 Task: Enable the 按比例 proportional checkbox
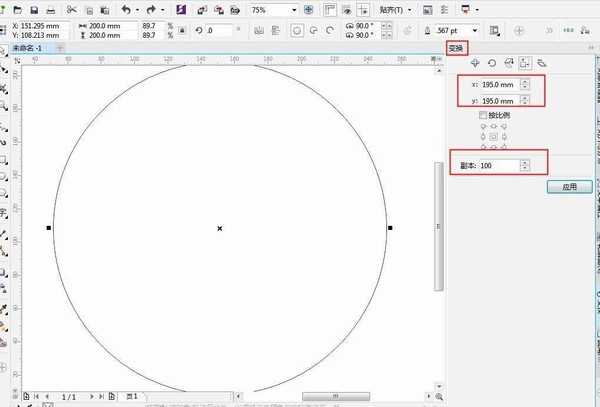(484, 116)
